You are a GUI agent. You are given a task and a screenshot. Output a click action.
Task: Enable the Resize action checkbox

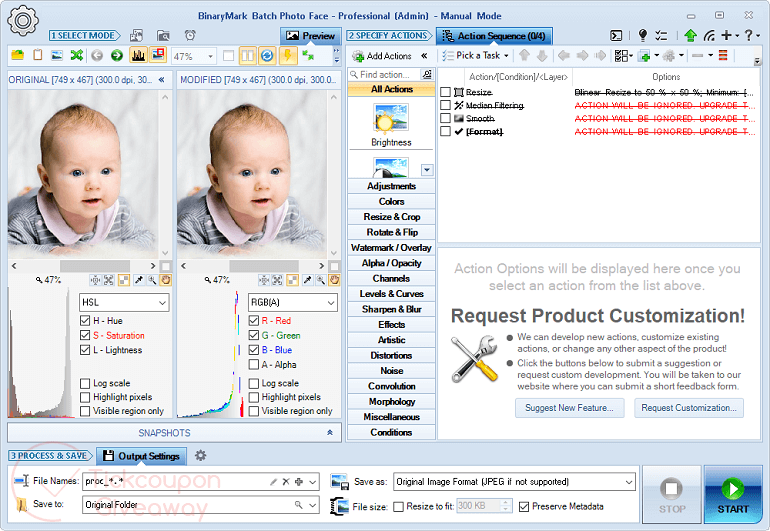pos(445,92)
